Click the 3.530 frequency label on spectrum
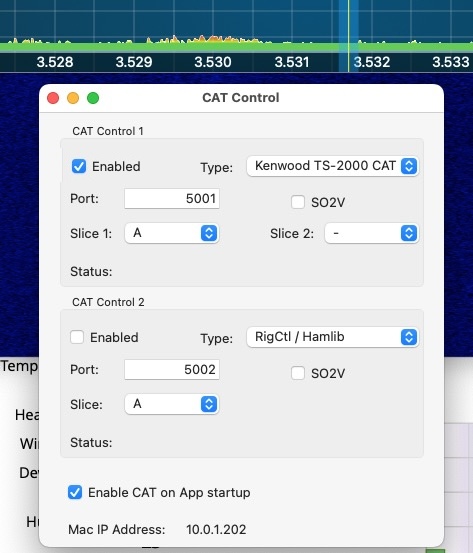This screenshot has height=553, width=473. (213, 62)
